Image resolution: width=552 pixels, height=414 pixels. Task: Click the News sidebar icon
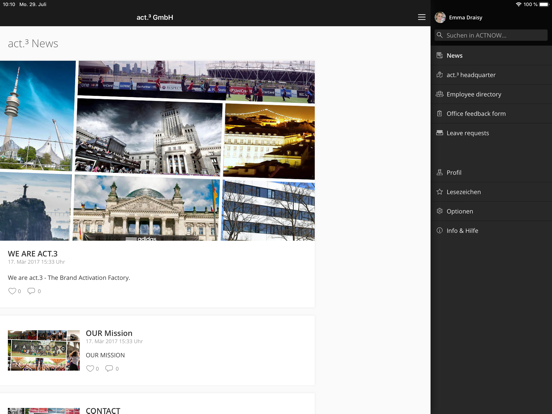(x=439, y=55)
